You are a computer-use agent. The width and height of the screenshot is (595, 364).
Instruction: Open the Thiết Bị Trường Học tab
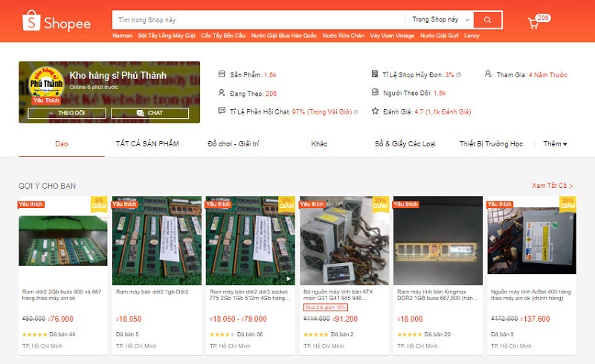pos(491,143)
